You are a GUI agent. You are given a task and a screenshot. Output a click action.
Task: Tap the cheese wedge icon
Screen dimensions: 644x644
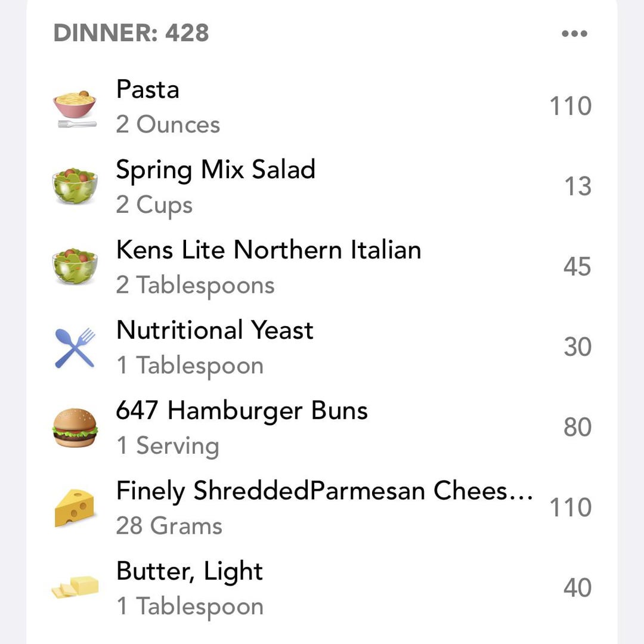[75, 507]
